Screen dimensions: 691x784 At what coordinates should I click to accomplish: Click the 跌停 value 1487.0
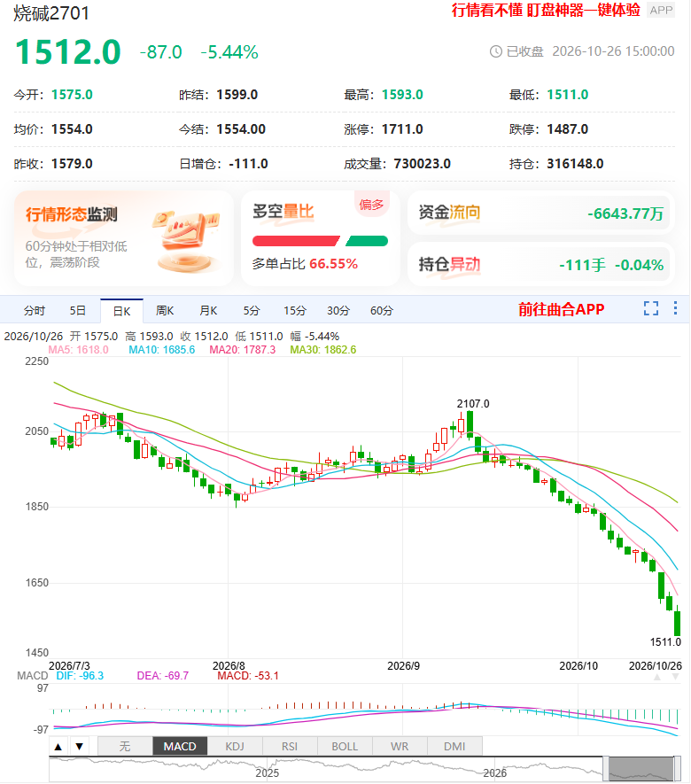567,129
